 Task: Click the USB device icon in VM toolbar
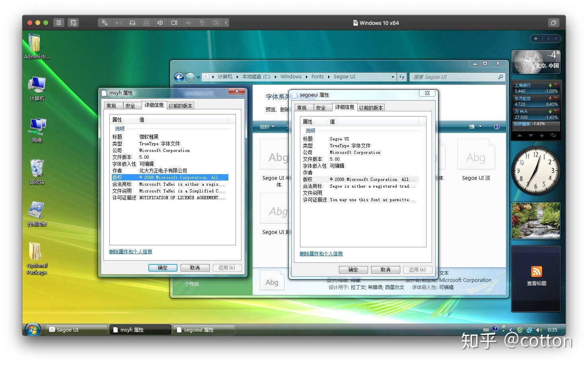188,23
